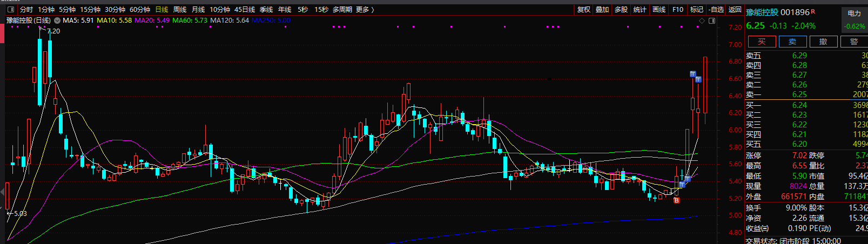Click the 买五 bid price 6.20
The image size is (868, 244).
tap(799, 144)
